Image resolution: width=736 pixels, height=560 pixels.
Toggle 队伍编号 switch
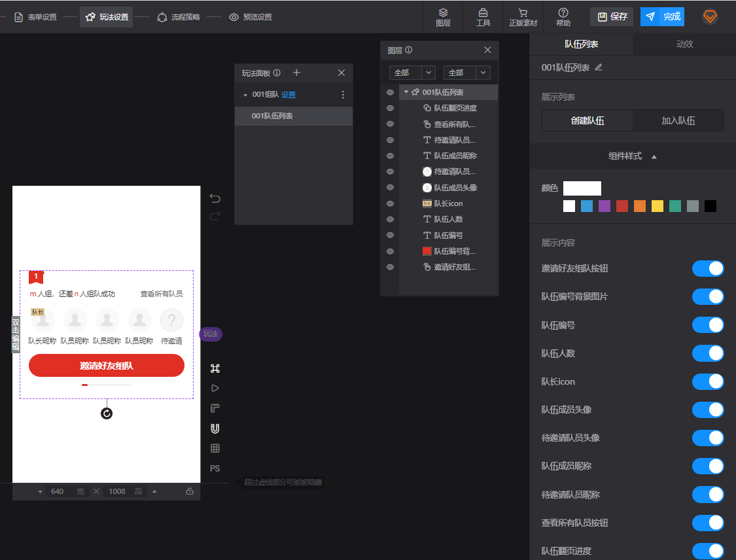pos(708,325)
